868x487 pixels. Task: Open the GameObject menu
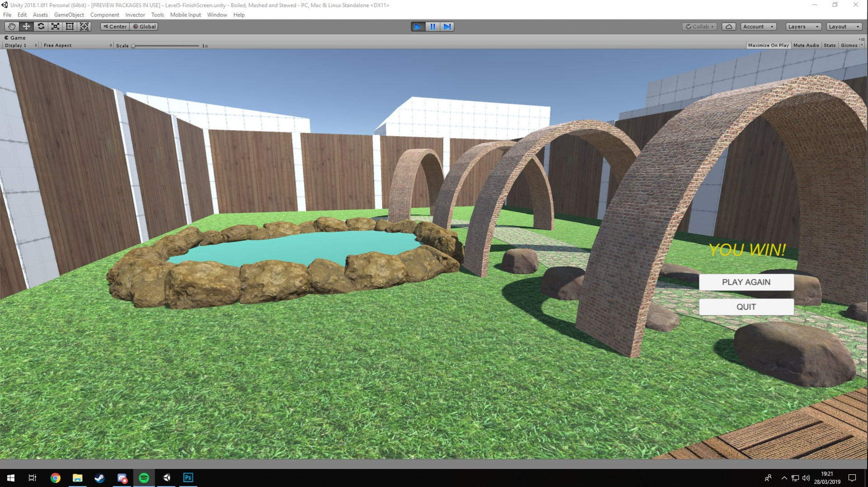[69, 15]
